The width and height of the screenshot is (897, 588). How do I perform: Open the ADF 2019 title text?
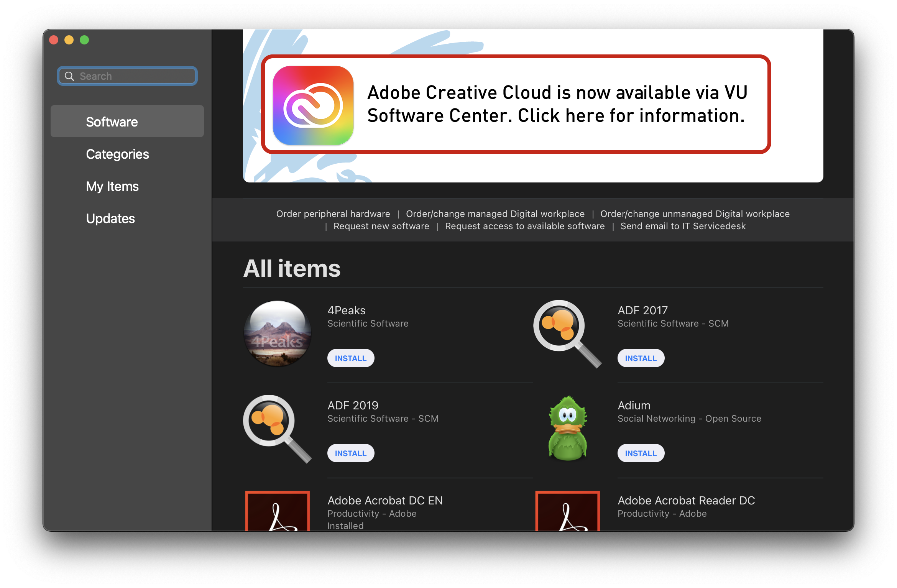[x=353, y=405]
